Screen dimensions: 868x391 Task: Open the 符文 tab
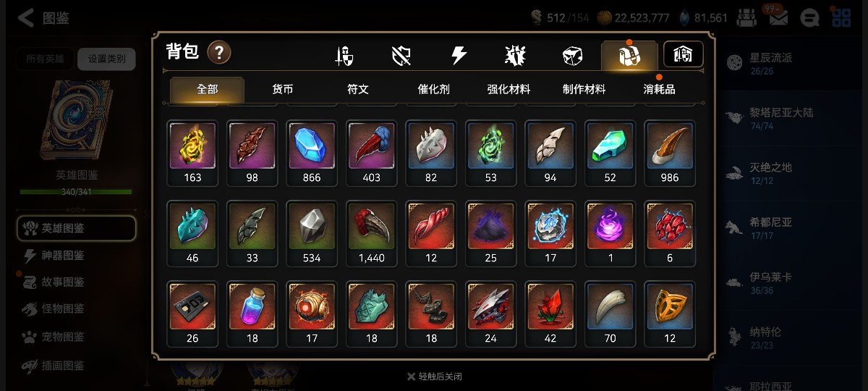pyautogui.click(x=358, y=90)
